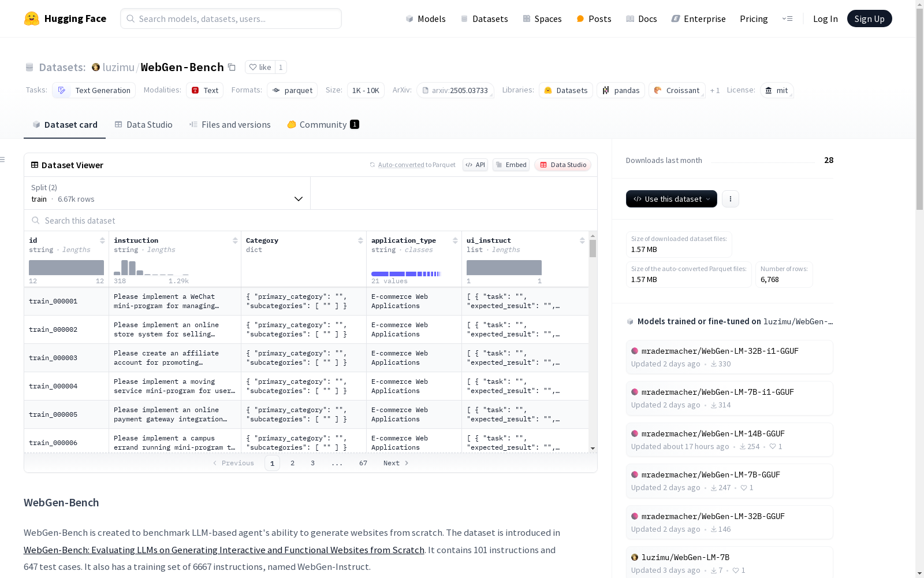Sort the table by the Category column
924x578 pixels.
coord(360,240)
